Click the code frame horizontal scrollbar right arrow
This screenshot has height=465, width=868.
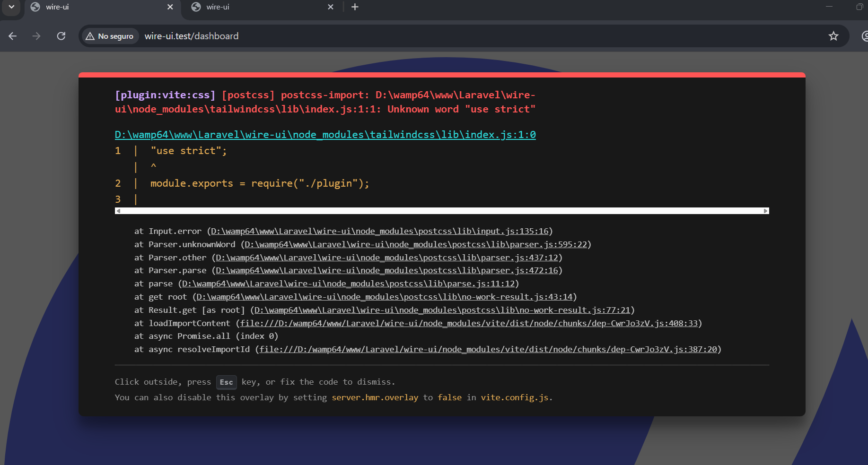765,211
